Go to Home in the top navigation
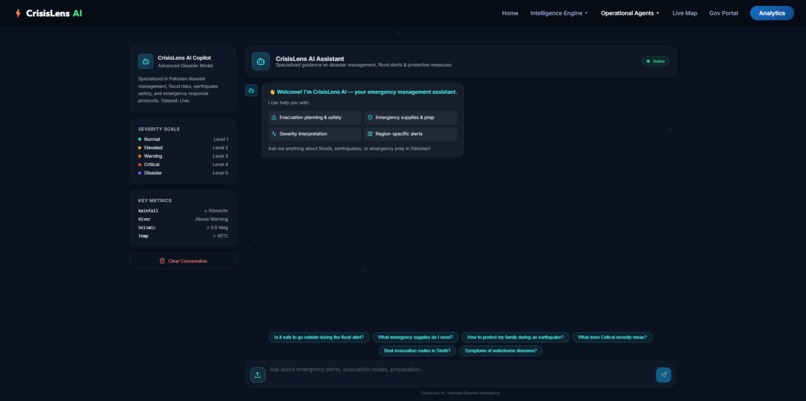This screenshot has height=401, width=806. [510, 13]
